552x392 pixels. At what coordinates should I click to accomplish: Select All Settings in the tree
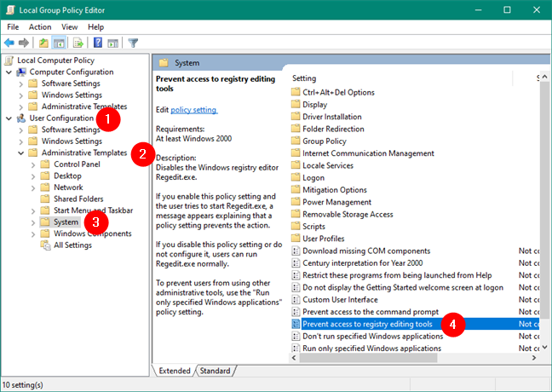tap(72, 245)
